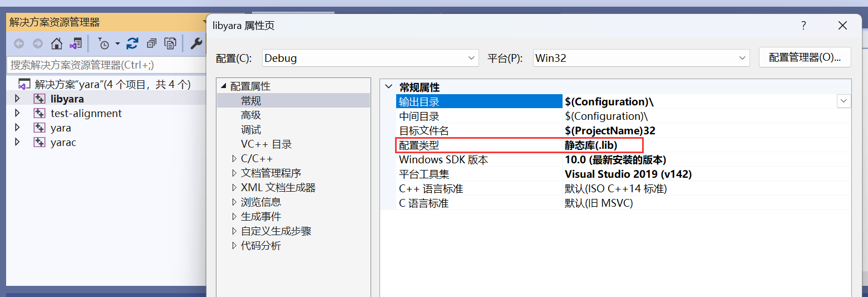Expand the libyara project node
Viewport: 868px width, 297px height.
coord(17,99)
